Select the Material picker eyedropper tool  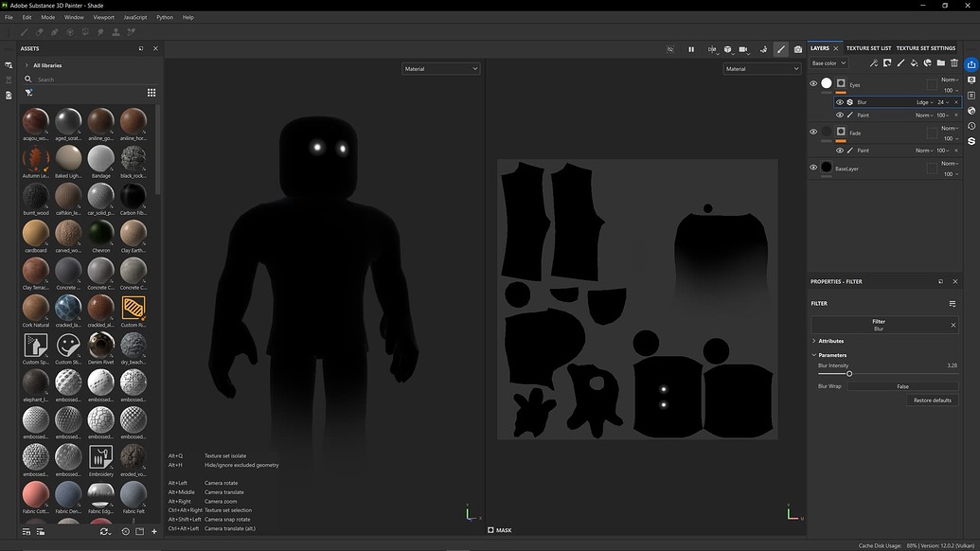[x=132, y=32]
